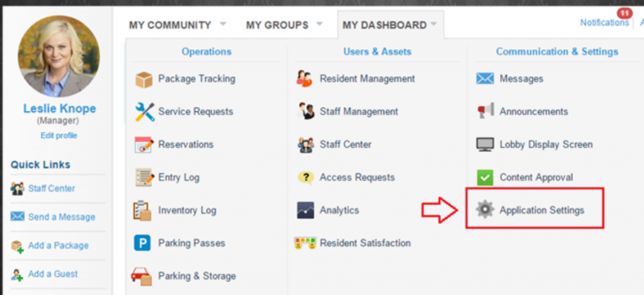Screen dimensions: 644x295
Task: Choose Add a Package quick link
Action: click(58, 245)
